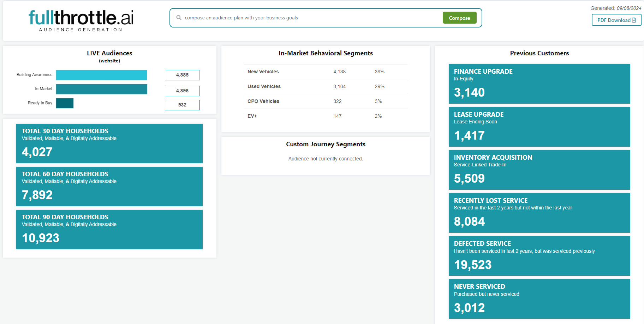Open the Total 60 Day Households card
The width and height of the screenshot is (644, 324).
point(109,187)
